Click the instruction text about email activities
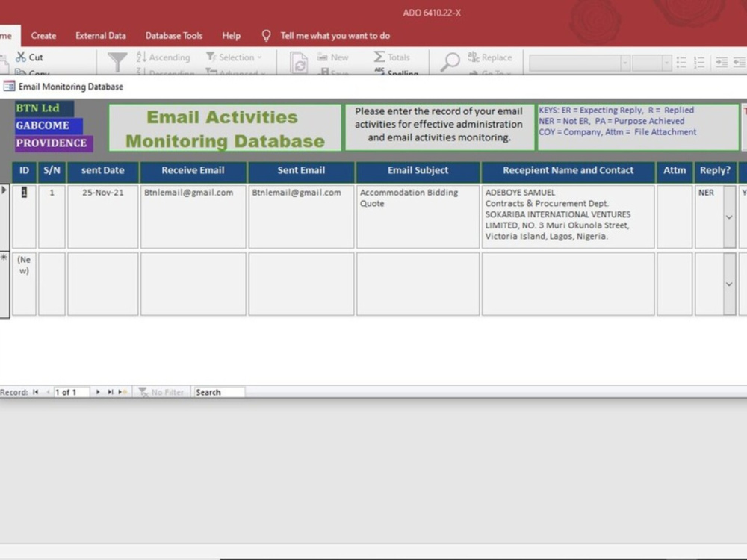The image size is (747, 560). coord(438,127)
